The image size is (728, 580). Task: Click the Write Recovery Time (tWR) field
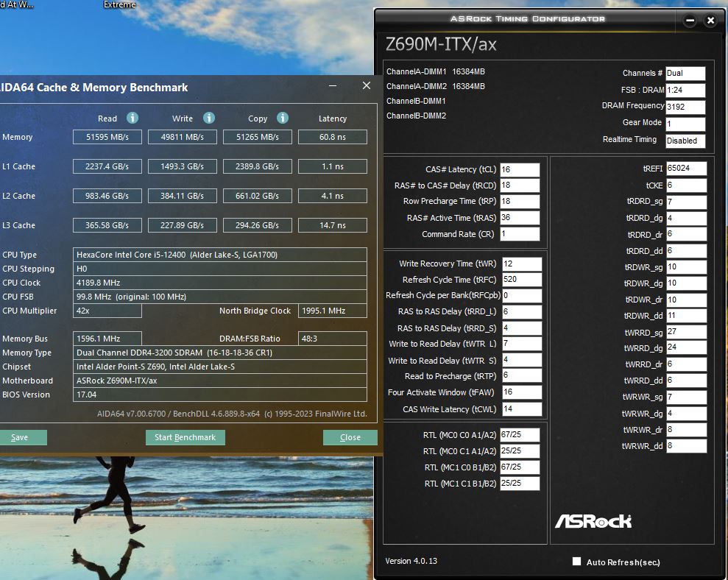[522, 264]
